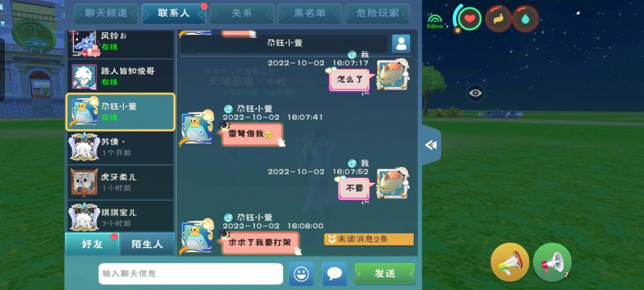Open the emoji picker smiley icon

coord(301,274)
